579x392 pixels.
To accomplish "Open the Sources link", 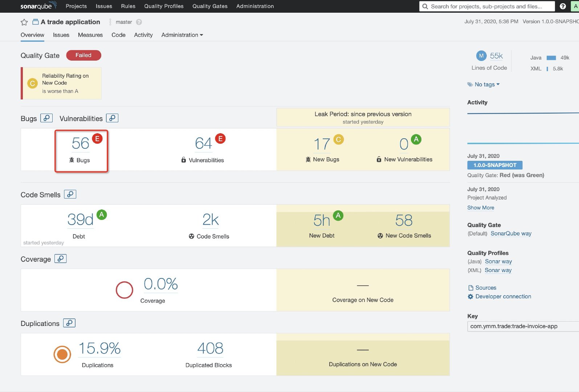I will point(482,287).
